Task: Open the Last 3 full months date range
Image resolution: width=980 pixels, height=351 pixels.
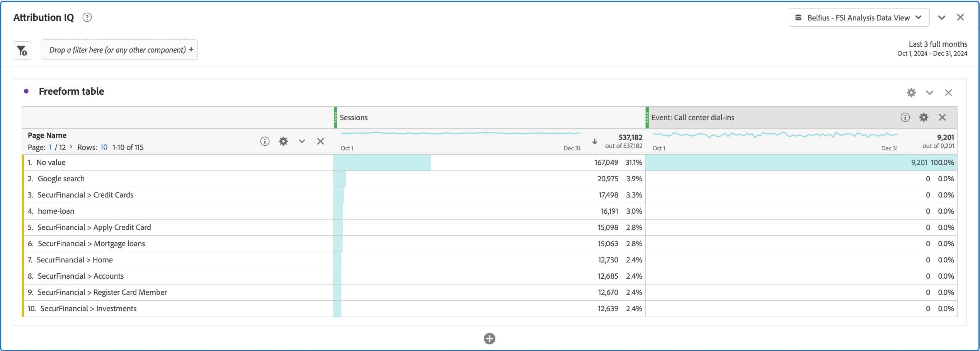Action: click(x=932, y=48)
